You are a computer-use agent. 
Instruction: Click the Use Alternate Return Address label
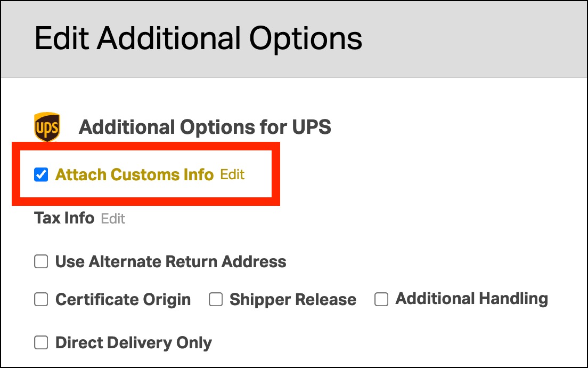coord(170,262)
